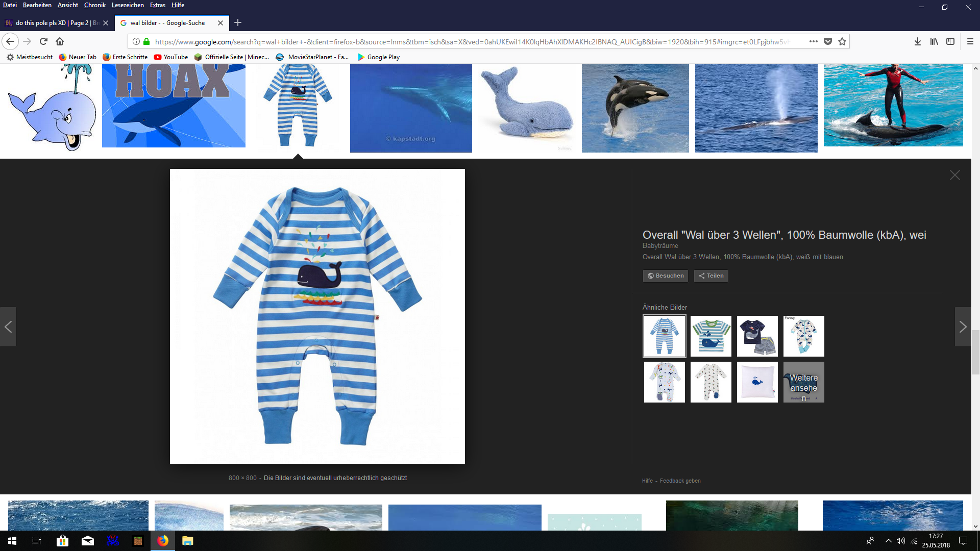The width and height of the screenshot is (980, 551).
Task: Show previous image with left chevron
Action: tap(8, 327)
